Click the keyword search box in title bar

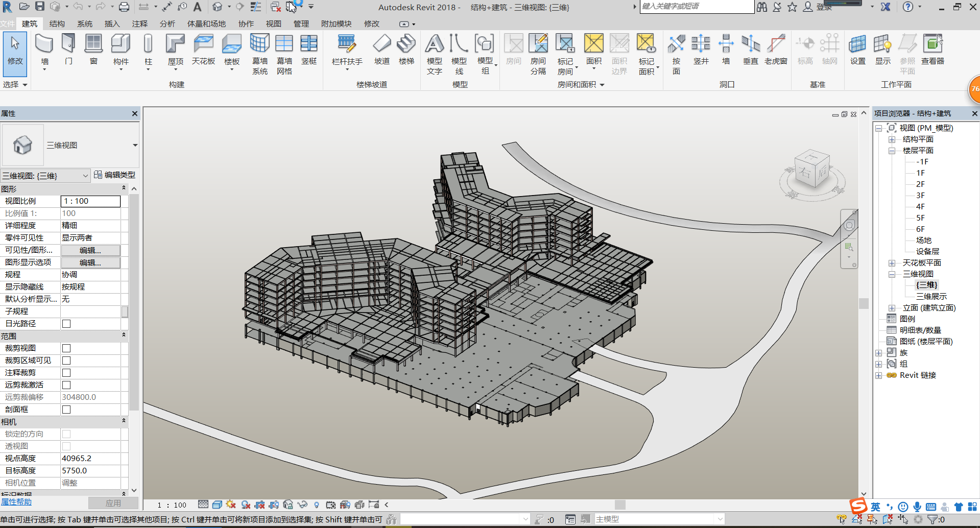[x=697, y=7]
